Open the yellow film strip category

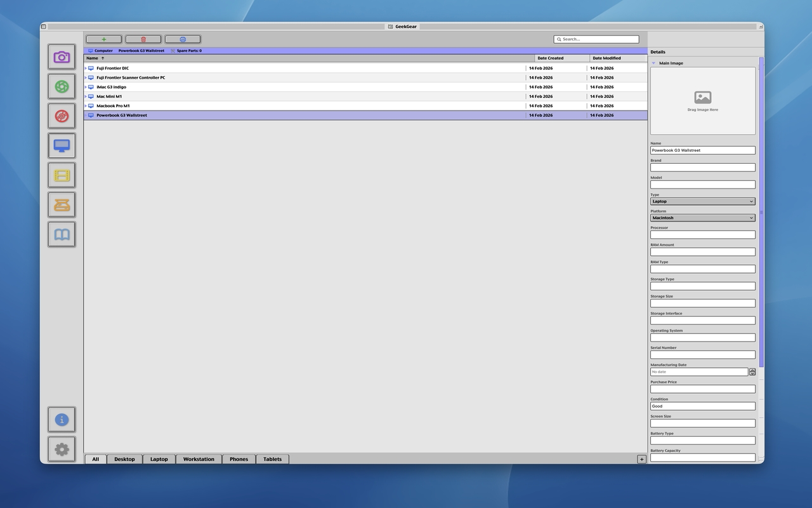62,175
